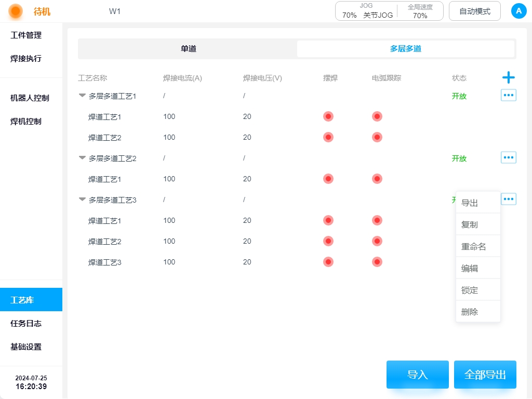Click the 全部导出 button
This screenshot has height=399, width=532.
tap(485, 375)
